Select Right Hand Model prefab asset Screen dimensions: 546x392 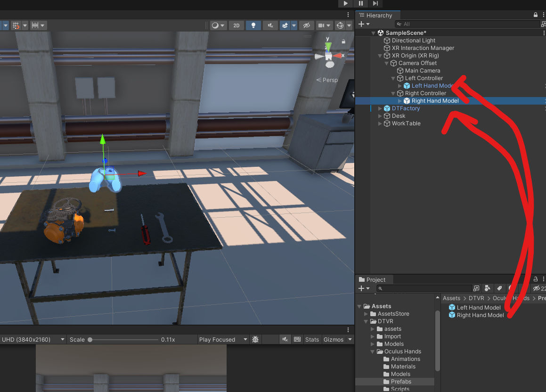point(480,315)
